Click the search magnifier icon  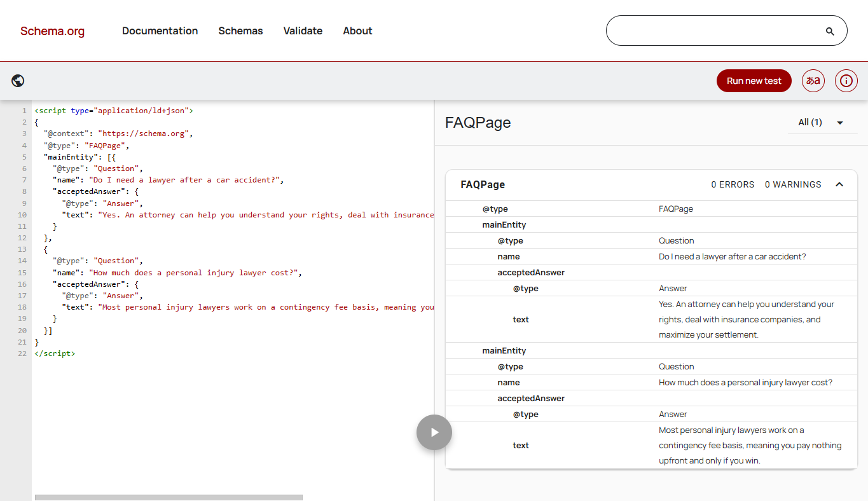coord(829,31)
